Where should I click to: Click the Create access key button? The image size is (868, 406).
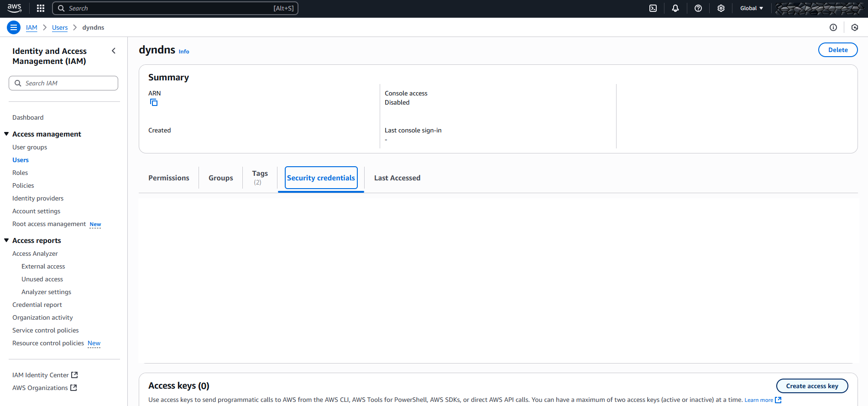[x=812, y=386]
